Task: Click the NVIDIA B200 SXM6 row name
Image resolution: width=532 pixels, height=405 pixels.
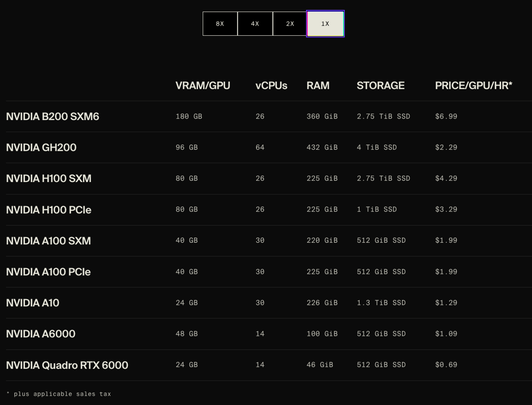Action: (52, 116)
